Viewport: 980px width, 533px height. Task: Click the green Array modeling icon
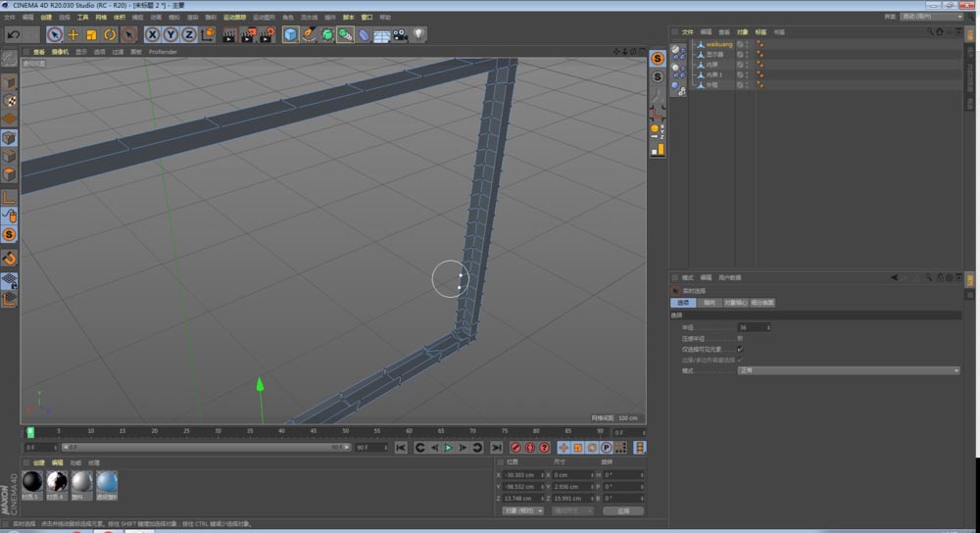(x=345, y=34)
